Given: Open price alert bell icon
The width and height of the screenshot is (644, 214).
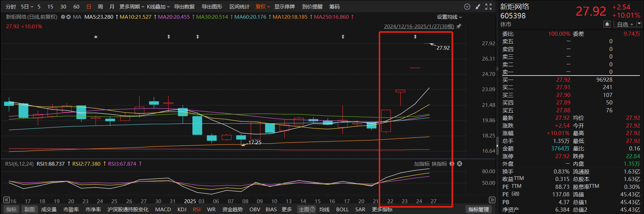Looking at the screenshot, I should coord(607,24).
